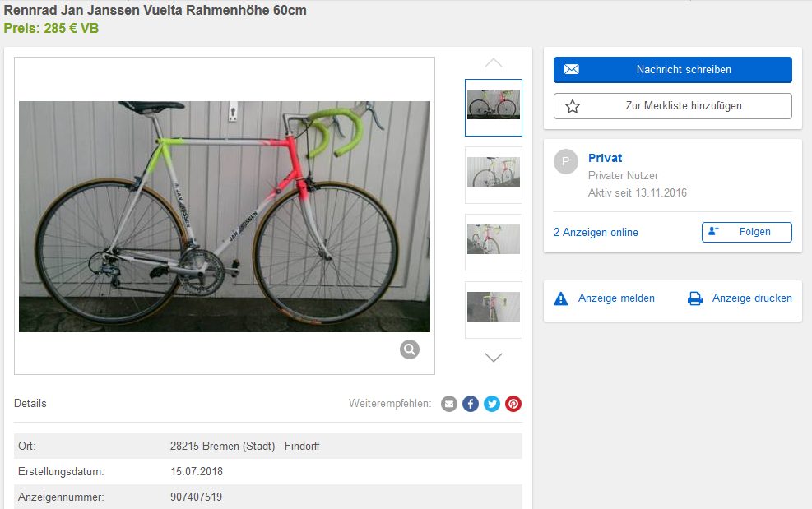Click the Anzeige melden link

616,298
